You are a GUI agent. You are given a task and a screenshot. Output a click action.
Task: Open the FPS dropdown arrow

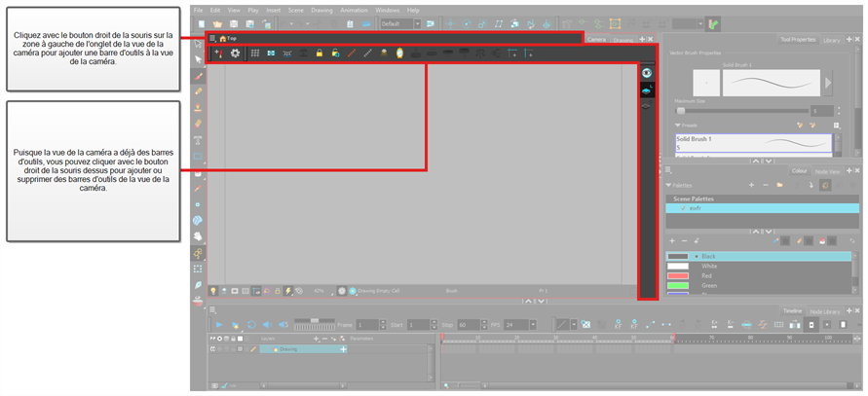pos(532,325)
